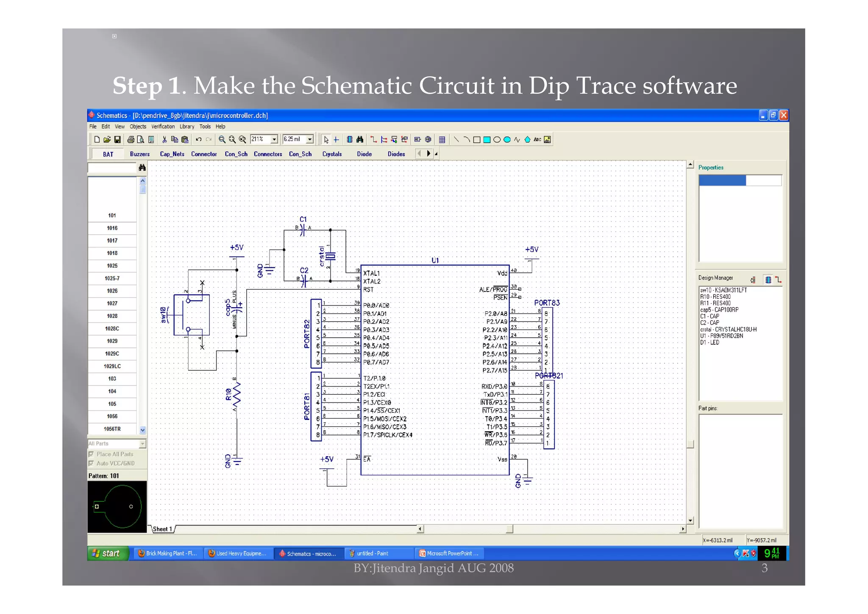Click the Windows start button
The image size is (868, 614).
click(x=108, y=553)
